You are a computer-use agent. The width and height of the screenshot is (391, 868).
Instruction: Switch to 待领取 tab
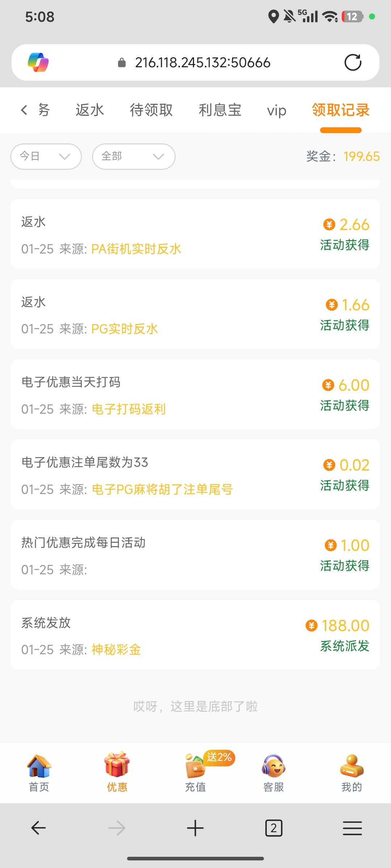pyautogui.click(x=151, y=110)
